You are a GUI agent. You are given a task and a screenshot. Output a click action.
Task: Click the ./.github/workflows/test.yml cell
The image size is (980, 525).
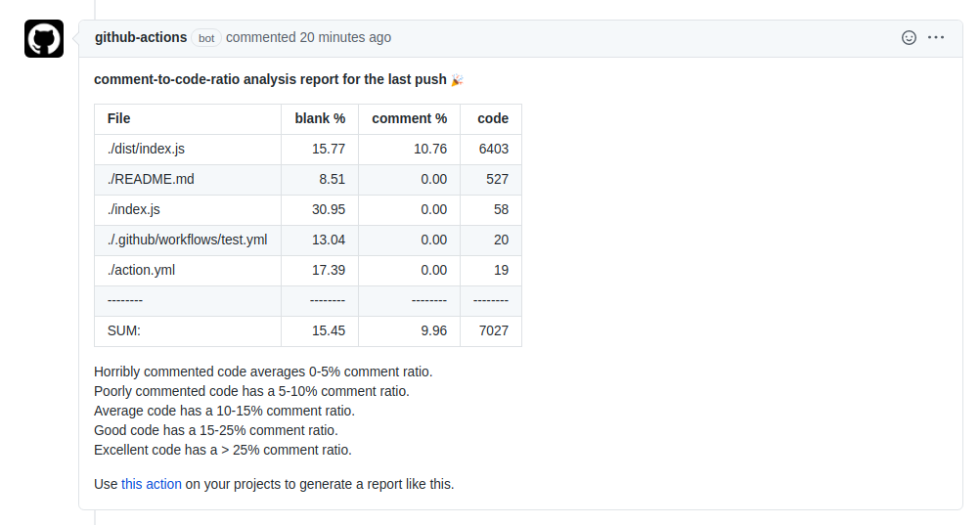coord(188,241)
